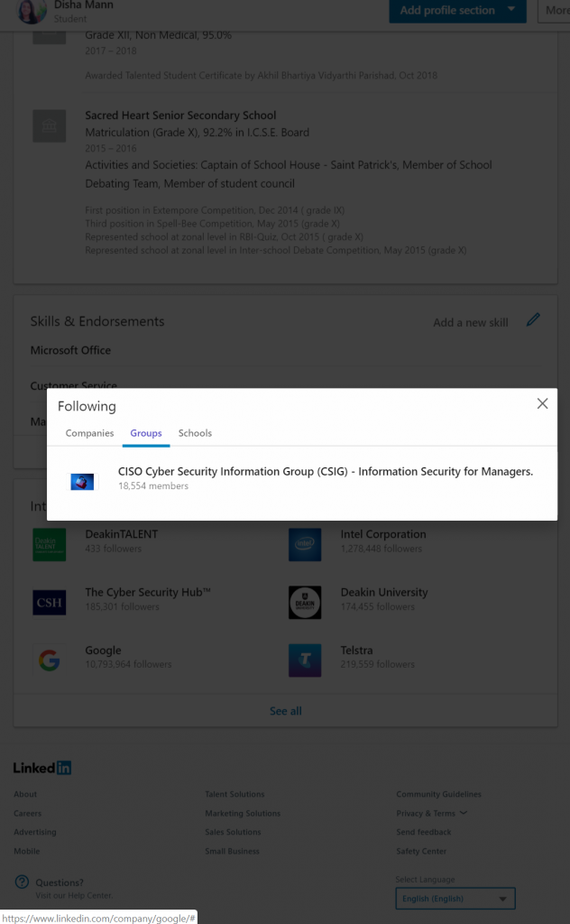Open the Deakin University link

tap(384, 592)
